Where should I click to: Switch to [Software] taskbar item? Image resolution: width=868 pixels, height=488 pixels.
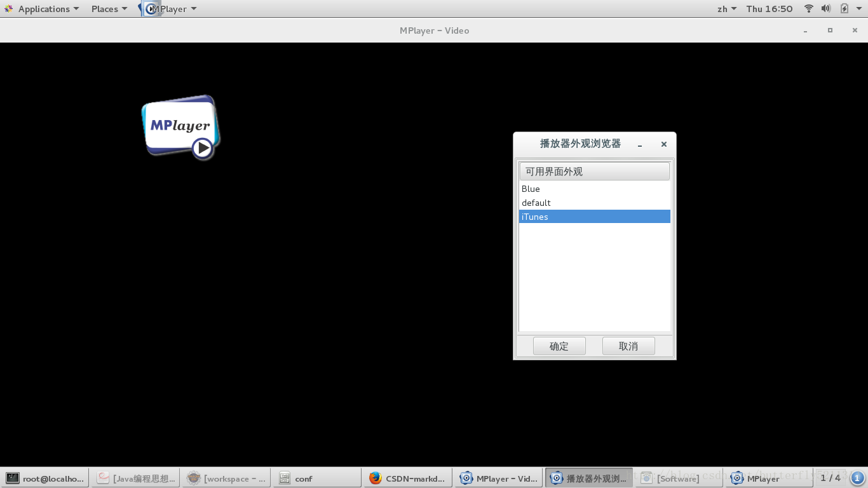coord(679,478)
